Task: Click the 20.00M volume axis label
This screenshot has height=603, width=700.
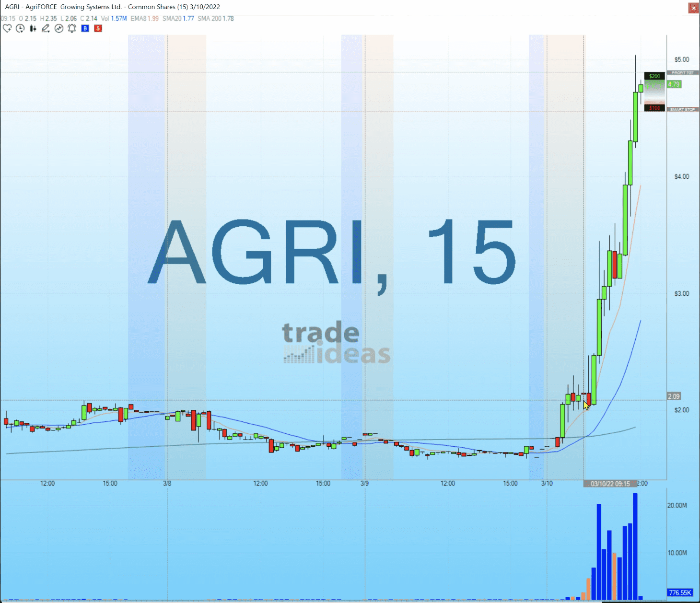Action: (677, 505)
